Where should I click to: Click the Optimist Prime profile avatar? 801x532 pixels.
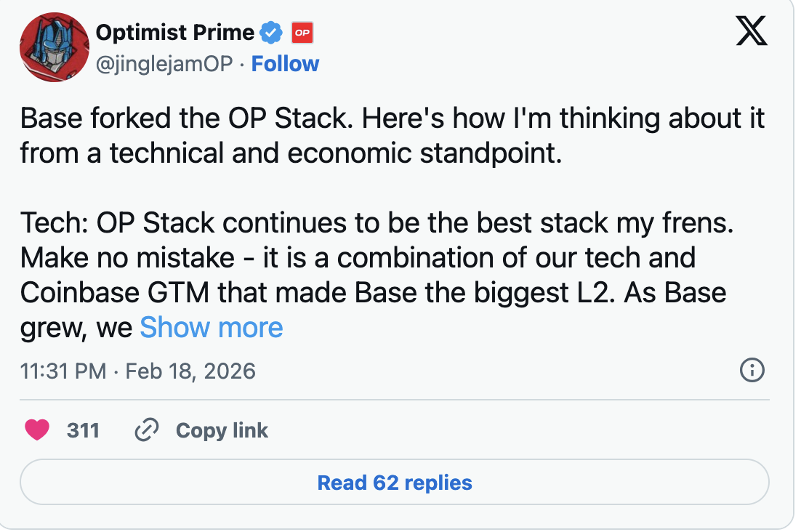(x=52, y=47)
